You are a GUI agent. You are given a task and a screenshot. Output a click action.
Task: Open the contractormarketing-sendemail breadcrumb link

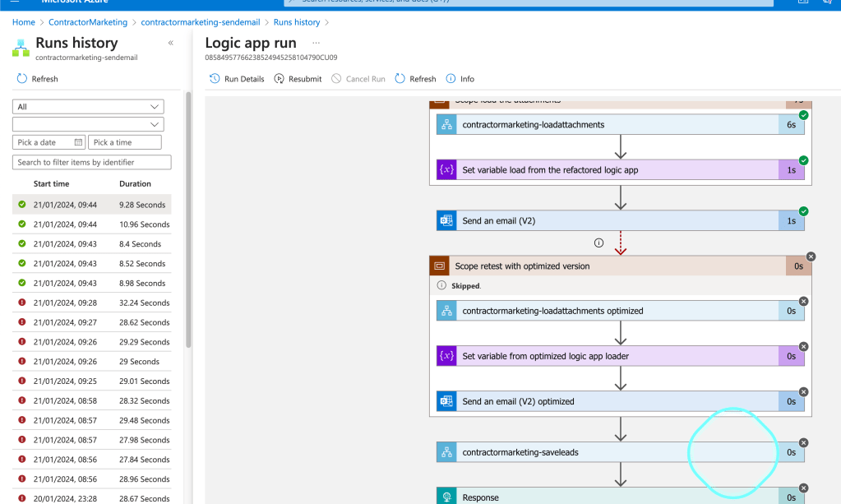click(200, 22)
